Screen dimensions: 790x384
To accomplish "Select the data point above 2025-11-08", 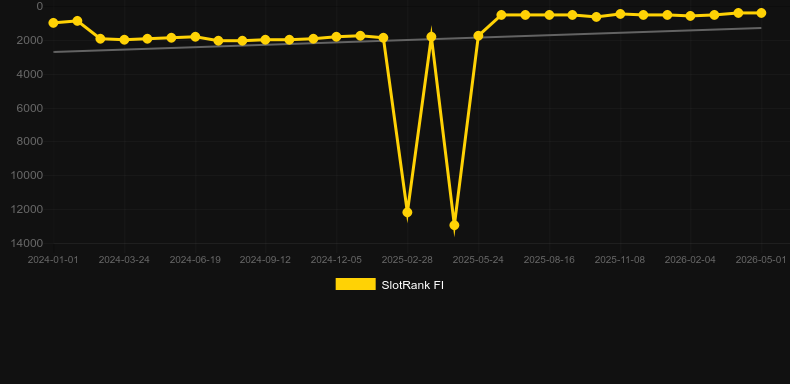I will 620,14.
